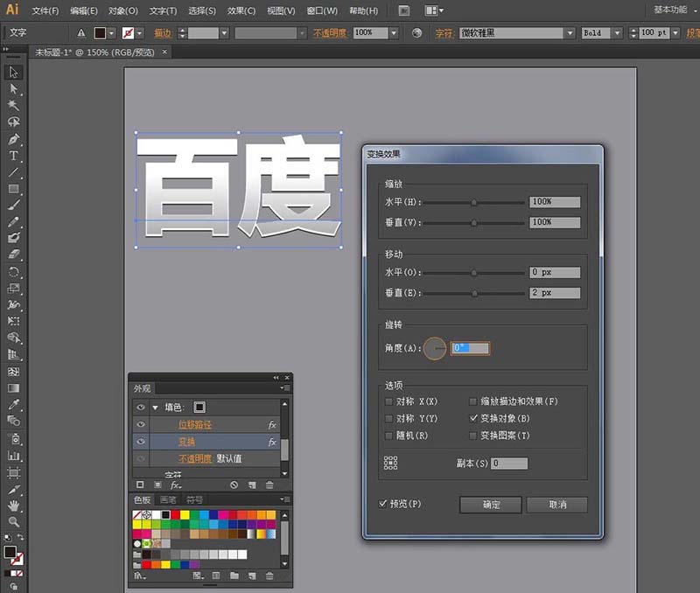Viewport: 700px width, 593px height.
Task: Open font family dropdown for 微软雅黑
Action: [570, 33]
